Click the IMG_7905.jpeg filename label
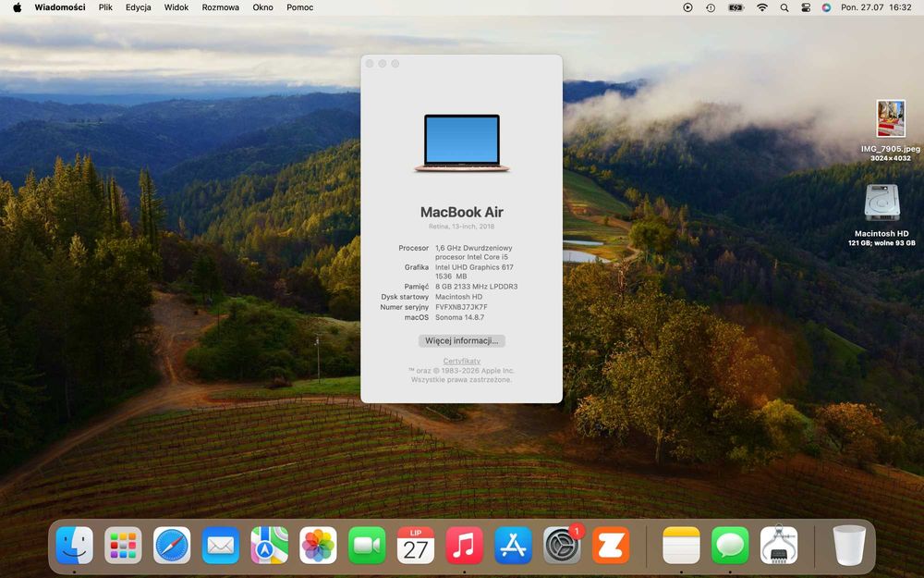Image resolution: width=924 pixels, height=578 pixels. coord(891,149)
